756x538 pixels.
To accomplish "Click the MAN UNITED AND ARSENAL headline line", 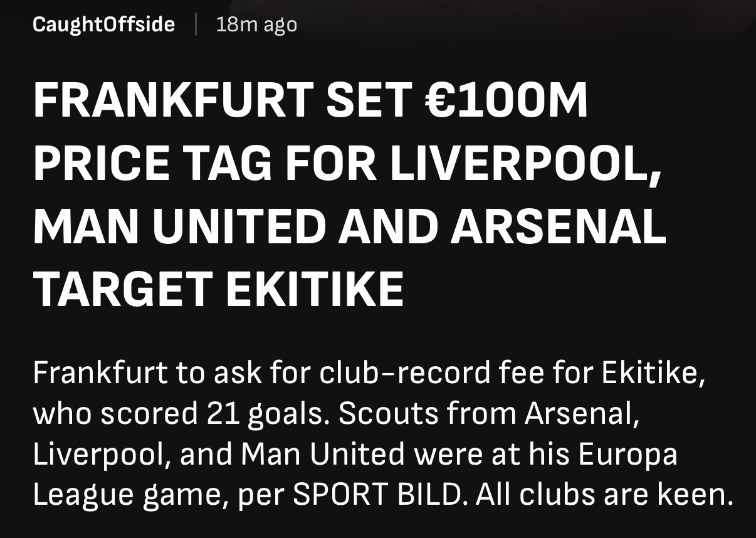I will tap(349, 226).
